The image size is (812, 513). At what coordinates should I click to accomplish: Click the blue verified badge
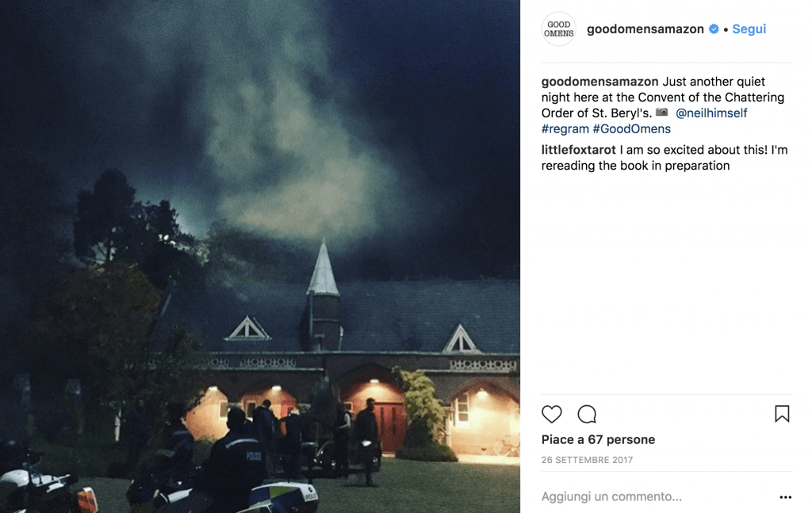pos(714,29)
